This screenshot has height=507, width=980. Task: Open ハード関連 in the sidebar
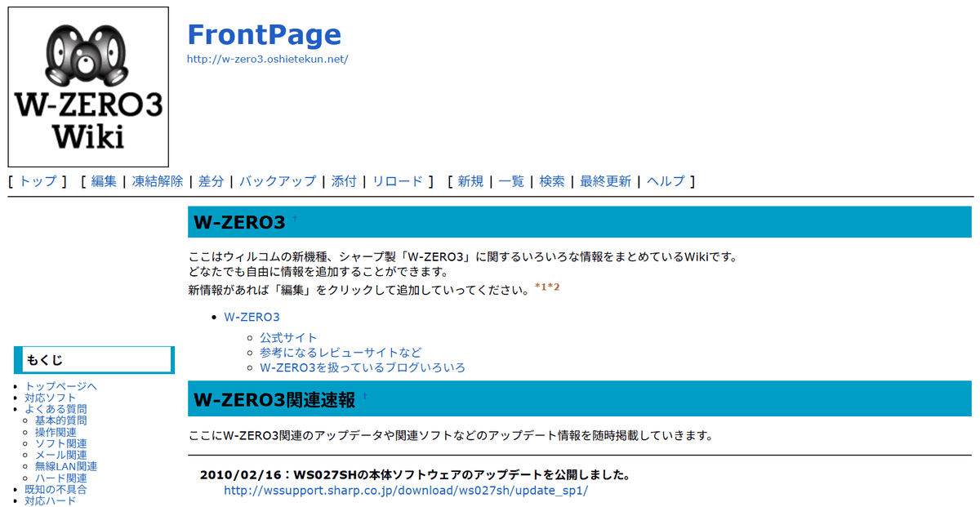(60, 478)
